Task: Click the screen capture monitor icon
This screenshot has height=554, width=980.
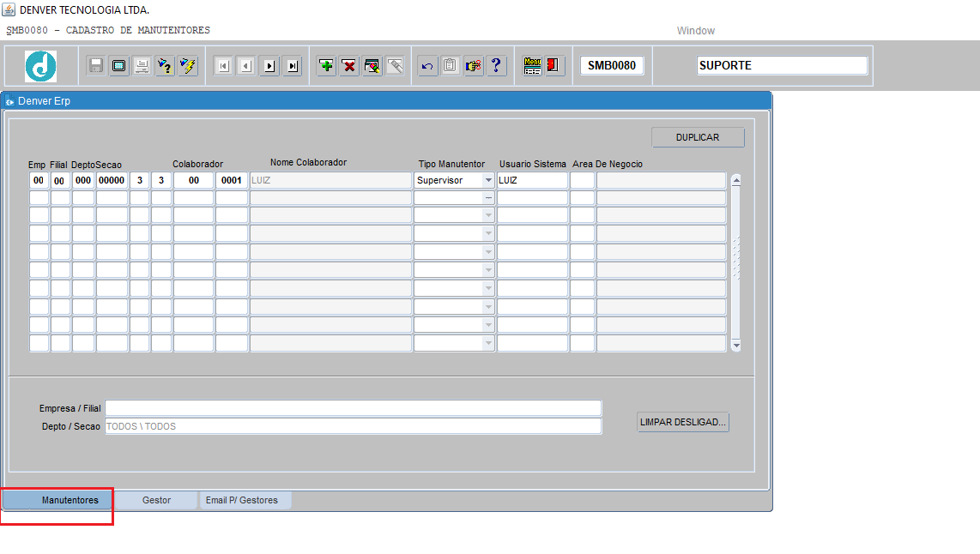Action: point(118,65)
